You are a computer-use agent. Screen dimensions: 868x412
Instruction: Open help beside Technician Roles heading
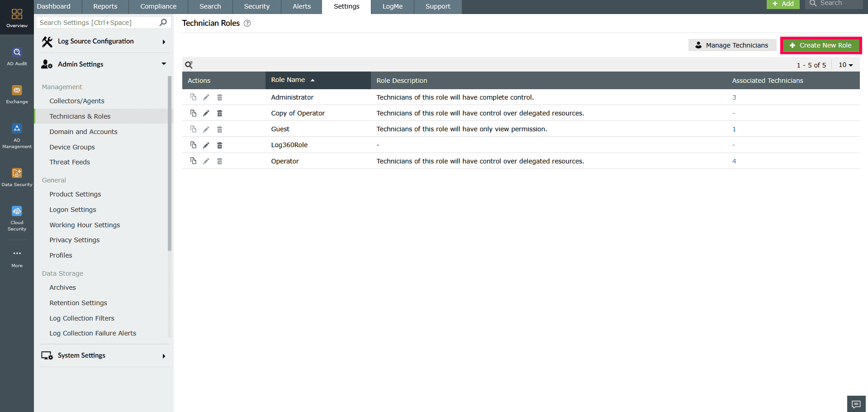coord(247,23)
